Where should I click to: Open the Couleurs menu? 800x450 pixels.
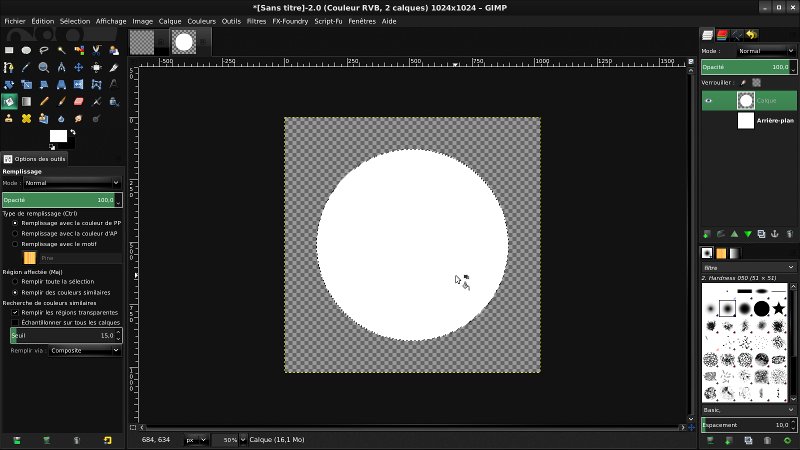coord(202,21)
